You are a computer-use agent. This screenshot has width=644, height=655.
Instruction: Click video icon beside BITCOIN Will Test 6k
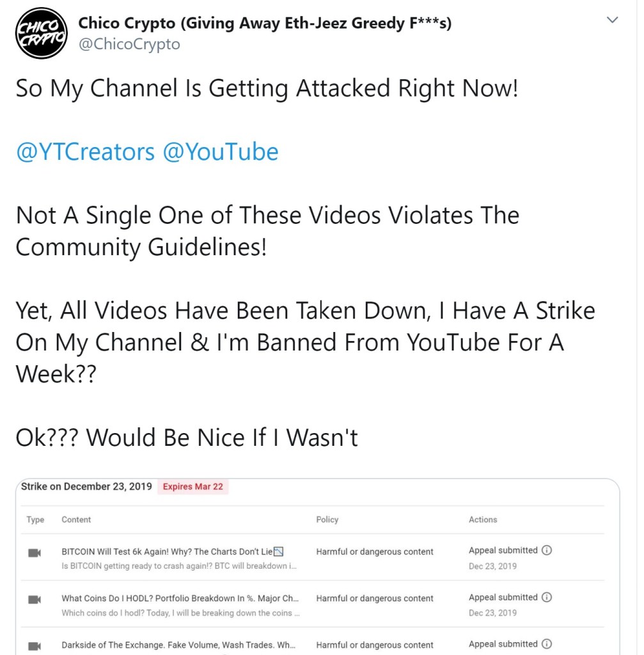coord(35,553)
